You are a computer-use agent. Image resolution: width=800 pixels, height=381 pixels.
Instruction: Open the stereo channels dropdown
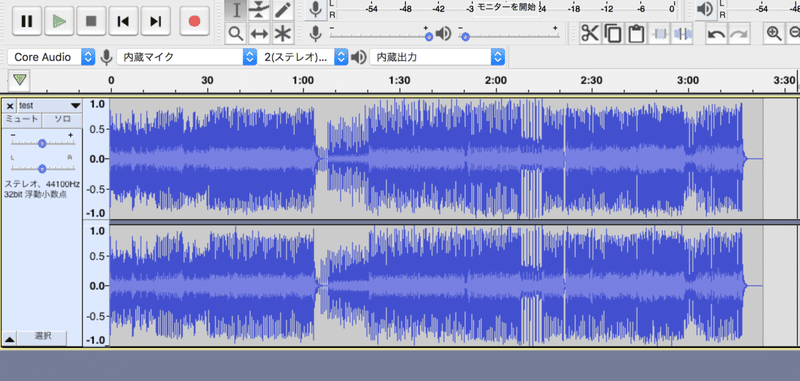click(303, 57)
